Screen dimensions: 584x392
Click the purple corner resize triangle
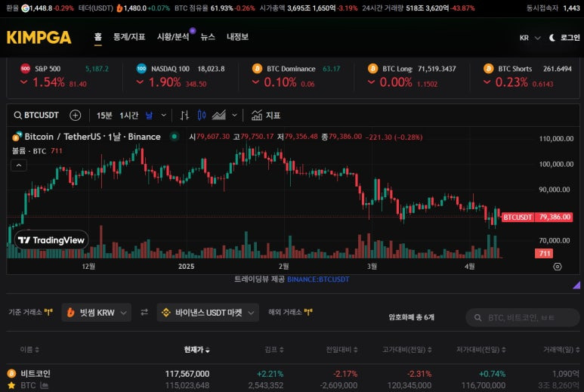point(576,286)
